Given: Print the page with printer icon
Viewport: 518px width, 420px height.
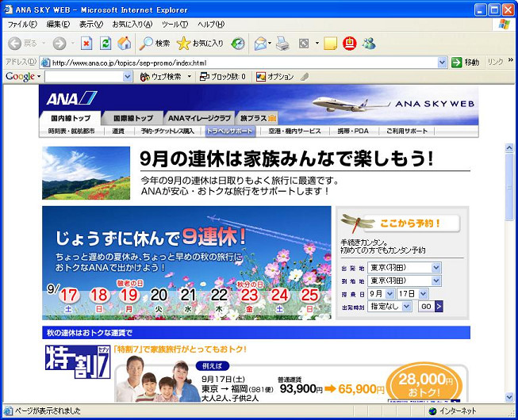Looking at the screenshot, I should 282,44.
